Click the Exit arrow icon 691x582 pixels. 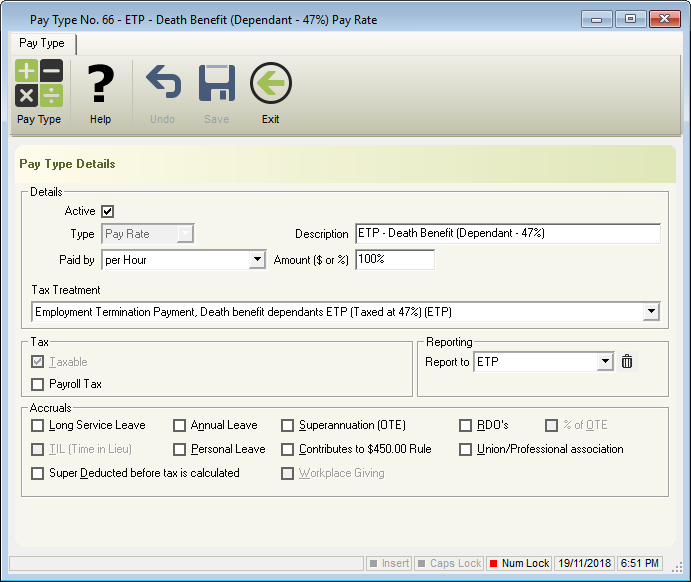pos(271,83)
